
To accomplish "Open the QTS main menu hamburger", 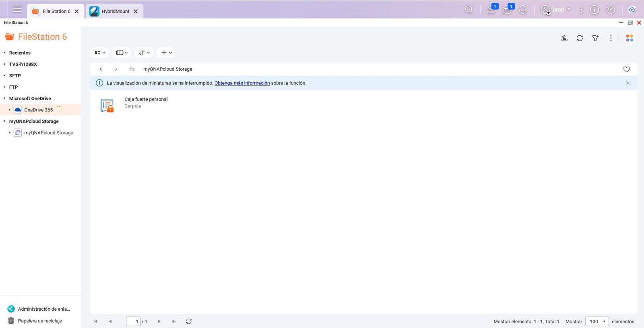I will point(17,9).
